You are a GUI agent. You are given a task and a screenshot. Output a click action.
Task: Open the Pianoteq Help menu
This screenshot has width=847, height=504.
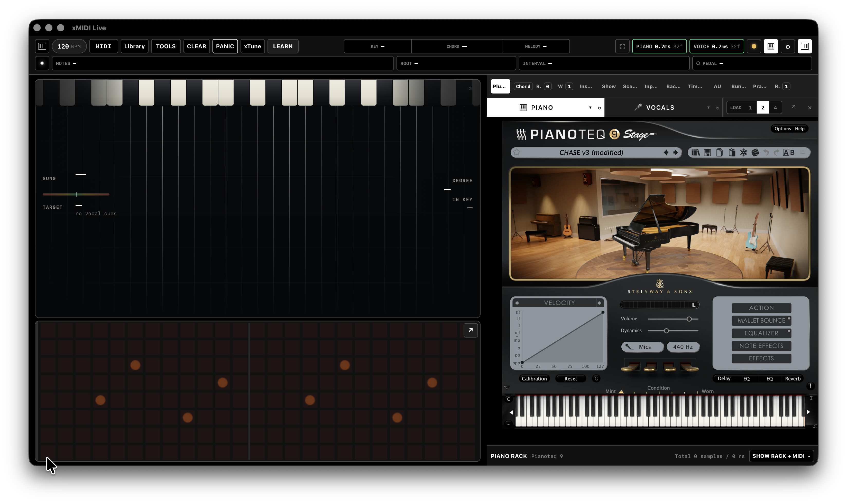tap(799, 129)
